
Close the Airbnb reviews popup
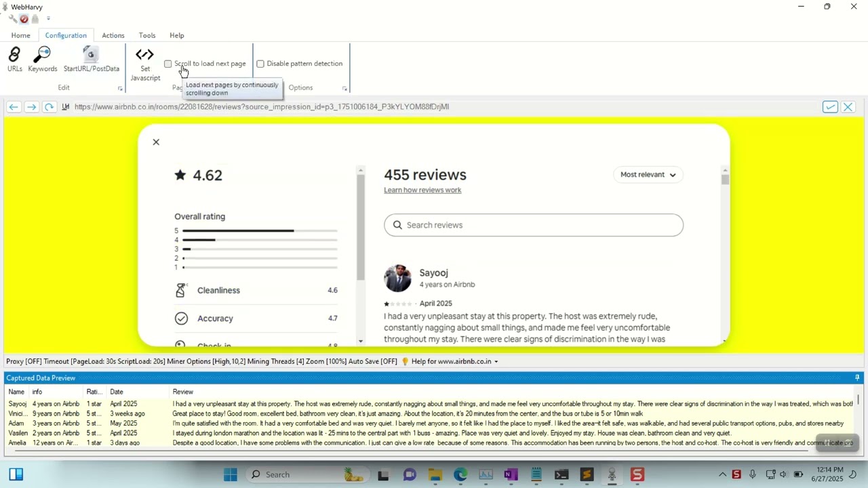click(156, 142)
